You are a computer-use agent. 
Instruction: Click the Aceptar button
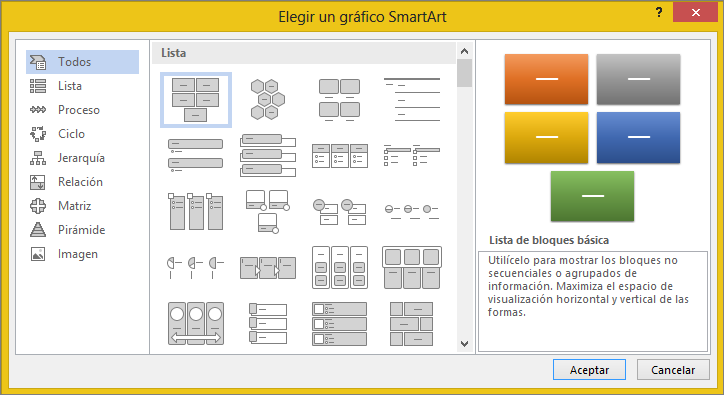589,370
